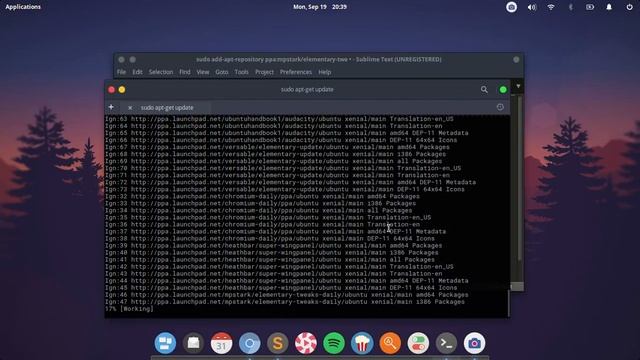Click the '17% [Working]' progress line
The image size is (640, 360).
129,309
